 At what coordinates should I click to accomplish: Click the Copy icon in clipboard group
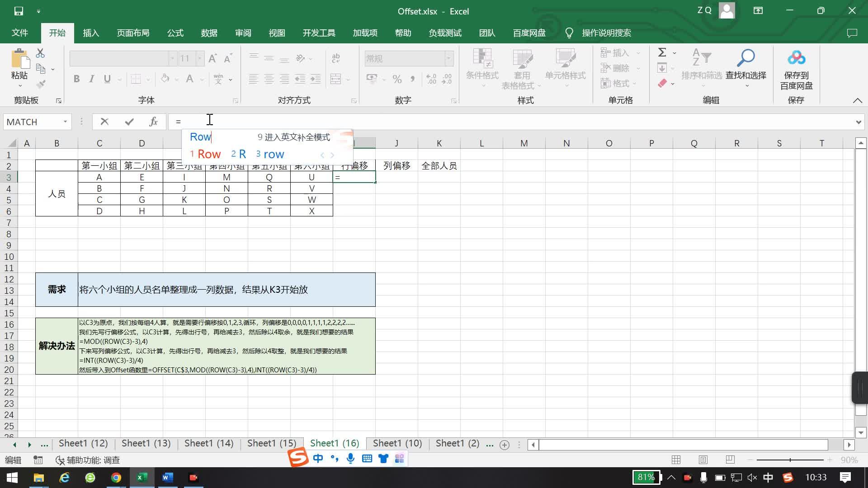click(x=41, y=69)
